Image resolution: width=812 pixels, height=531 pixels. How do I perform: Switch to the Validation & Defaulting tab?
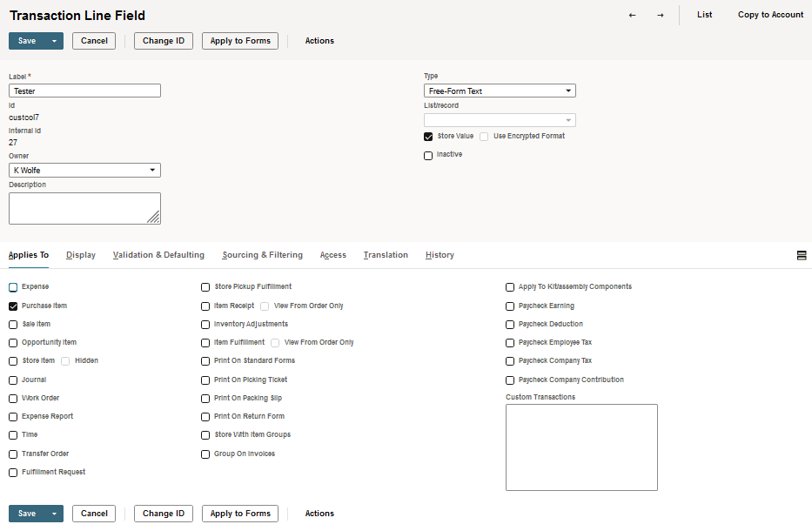point(158,255)
